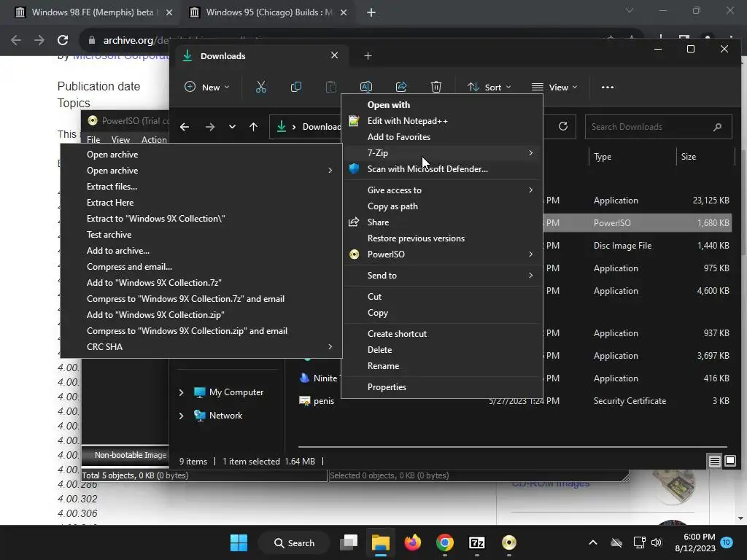
Task: Open Windows Start menu
Action: tap(239, 542)
